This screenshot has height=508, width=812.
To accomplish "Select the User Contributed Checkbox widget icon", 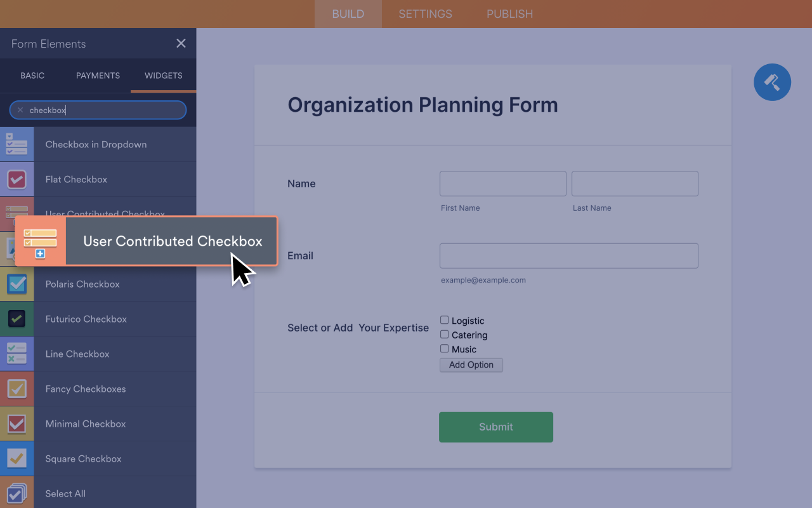I will click(40, 241).
